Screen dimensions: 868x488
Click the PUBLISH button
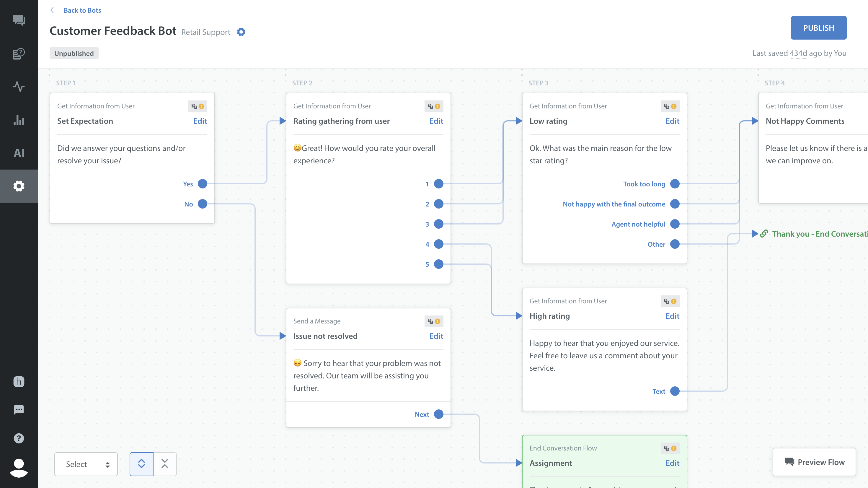818,28
